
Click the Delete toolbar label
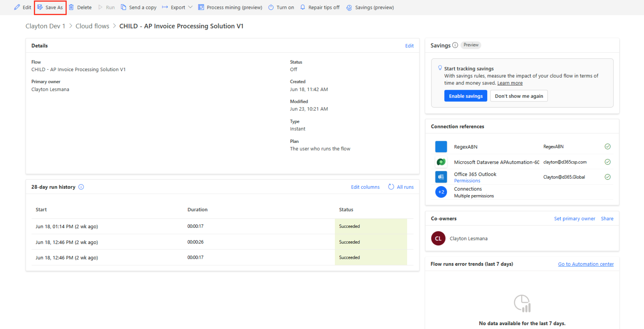[x=84, y=7]
